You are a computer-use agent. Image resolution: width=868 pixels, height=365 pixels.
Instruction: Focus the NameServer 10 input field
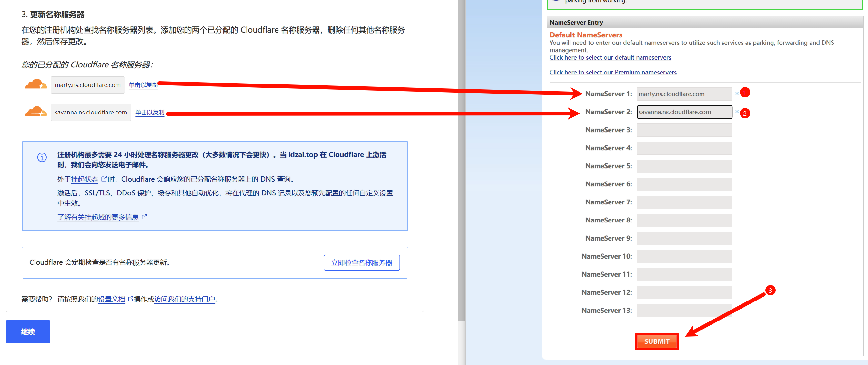coord(684,256)
